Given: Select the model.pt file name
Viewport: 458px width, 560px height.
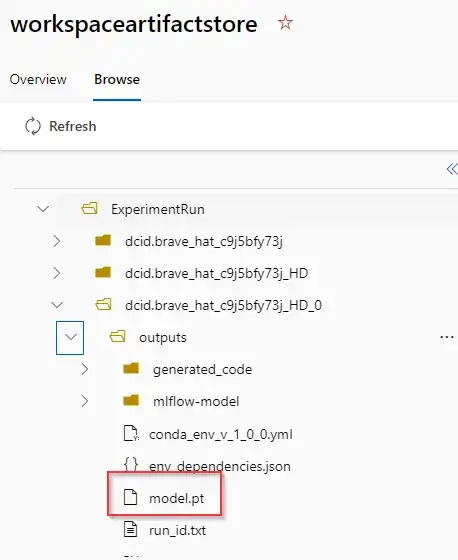Looking at the screenshot, I should [176, 498].
